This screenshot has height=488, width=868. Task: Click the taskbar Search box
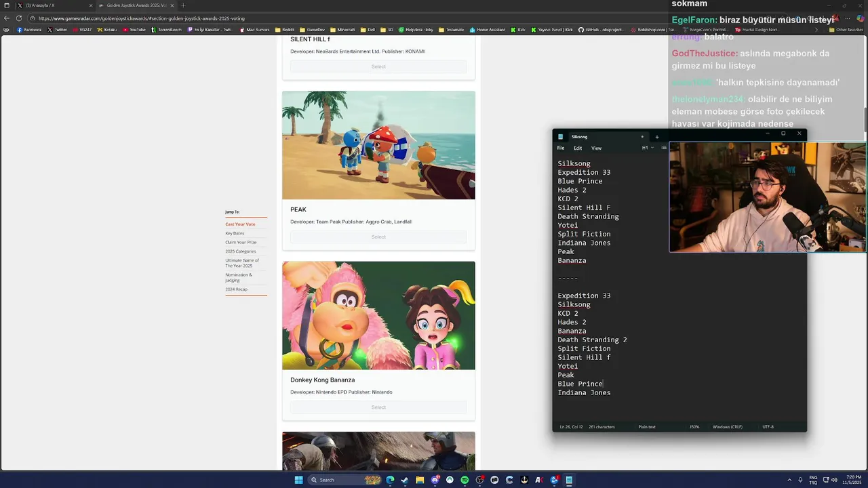pyautogui.click(x=346, y=480)
